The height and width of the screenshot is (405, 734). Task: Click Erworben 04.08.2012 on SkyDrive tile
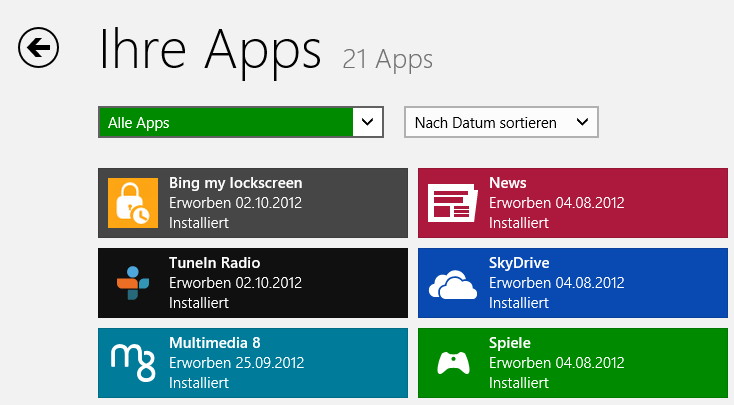pos(557,283)
